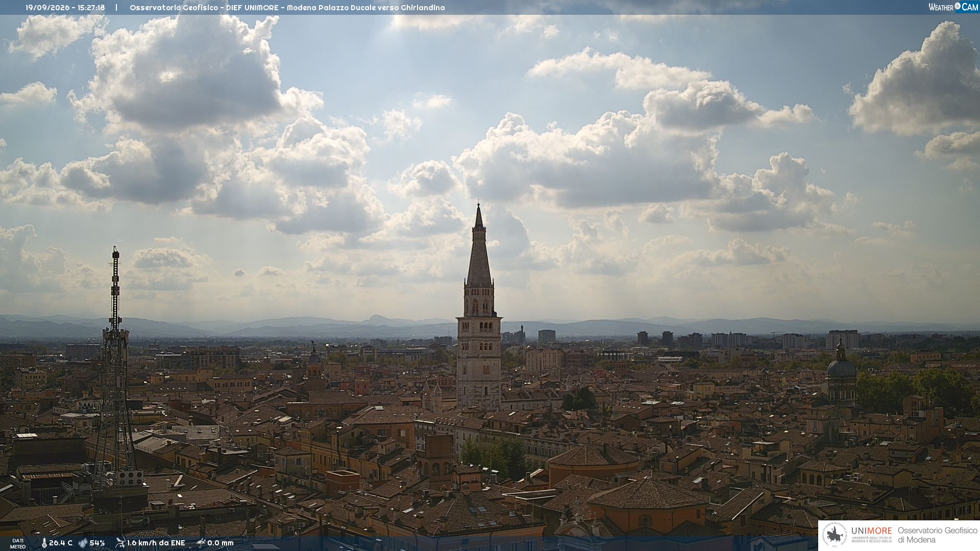The image size is (980, 551).
Task: Click the 0.0 mm rainfall value
Action: click(220, 543)
